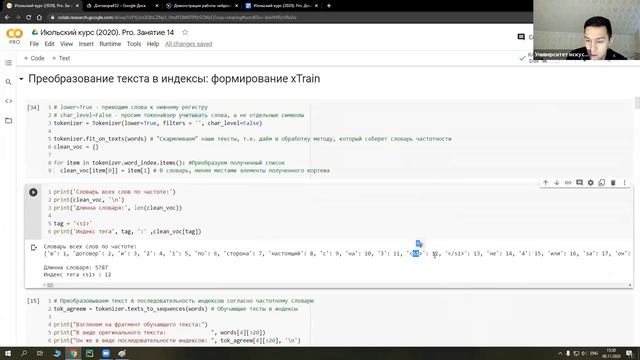
Task: Click the 'All changes saved' link
Action: (x=189, y=44)
